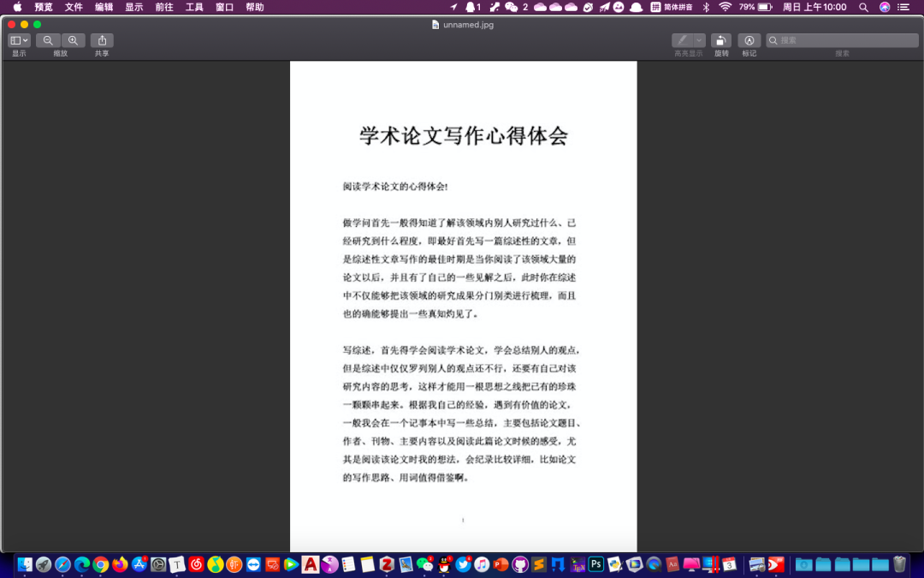Click the zoom in magnifier icon
Screen dimensions: 924x578
click(x=74, y=39)
